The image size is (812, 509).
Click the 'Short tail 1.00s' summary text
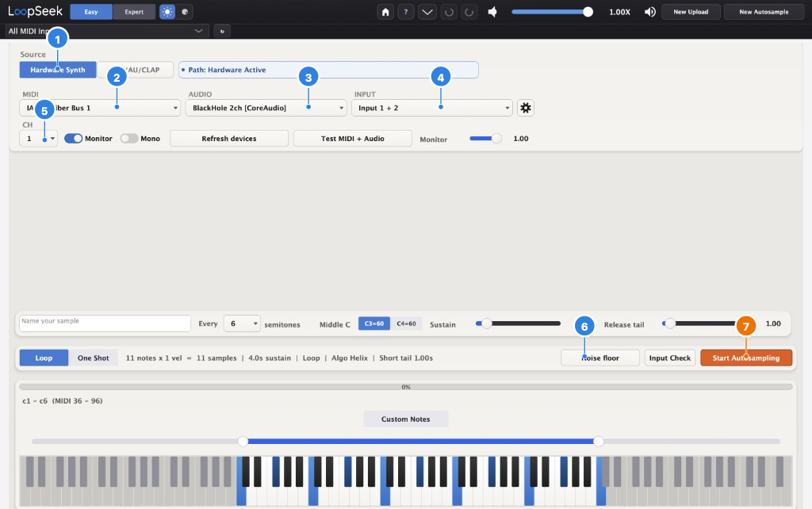(x=406, y=358)
